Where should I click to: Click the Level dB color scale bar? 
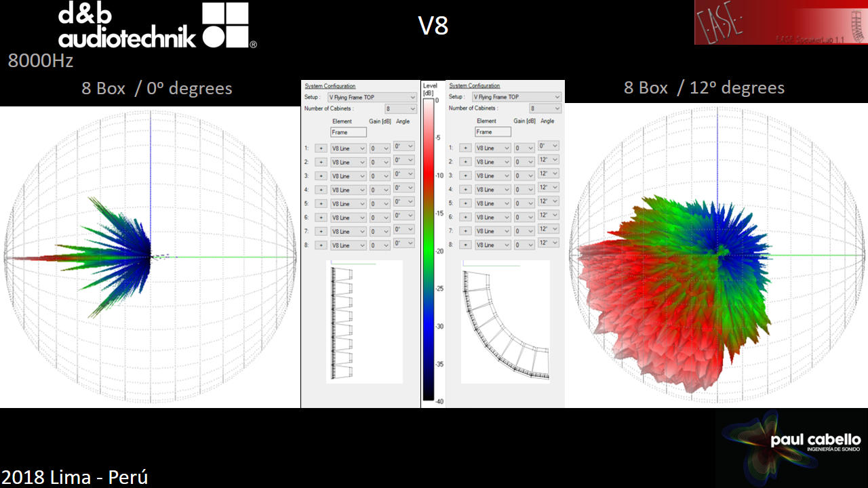(x=430, y=250)
